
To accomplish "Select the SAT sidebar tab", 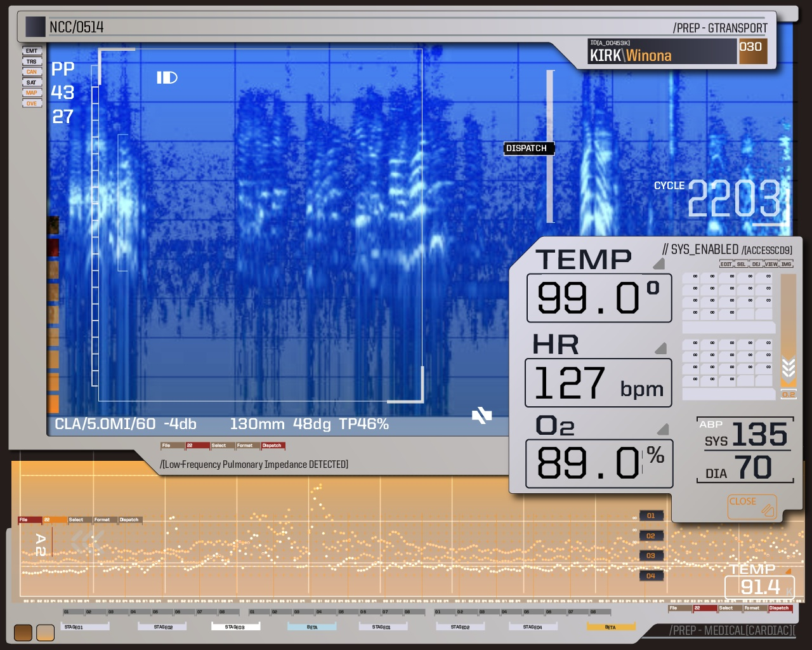I will click(32, 83).
